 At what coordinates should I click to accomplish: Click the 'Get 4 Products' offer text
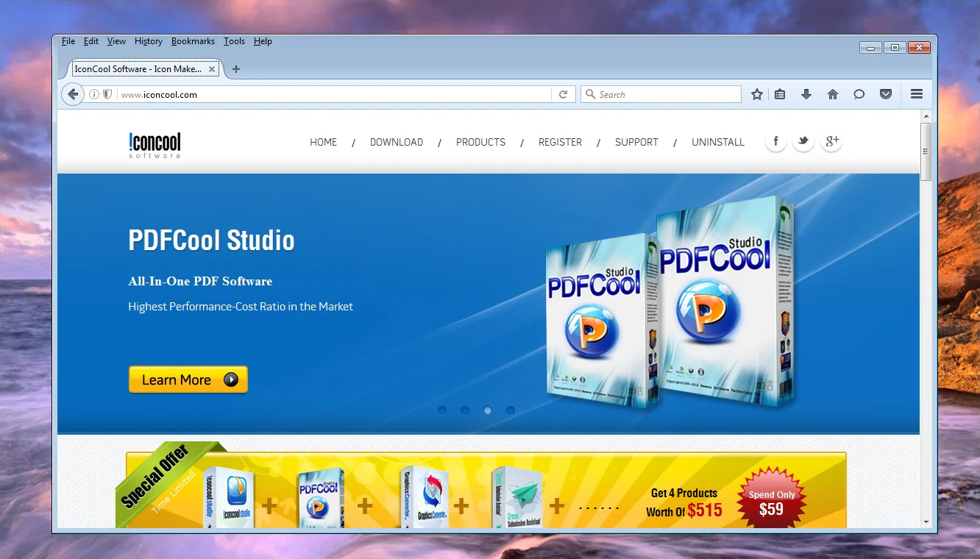click(x=684, y=493)
